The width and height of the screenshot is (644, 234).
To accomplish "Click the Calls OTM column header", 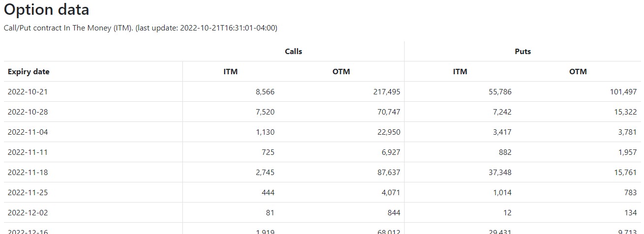I will pos(341,72).
